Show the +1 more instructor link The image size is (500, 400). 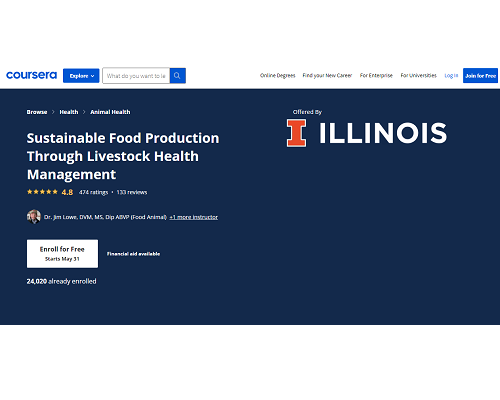(x=194, y=217)
